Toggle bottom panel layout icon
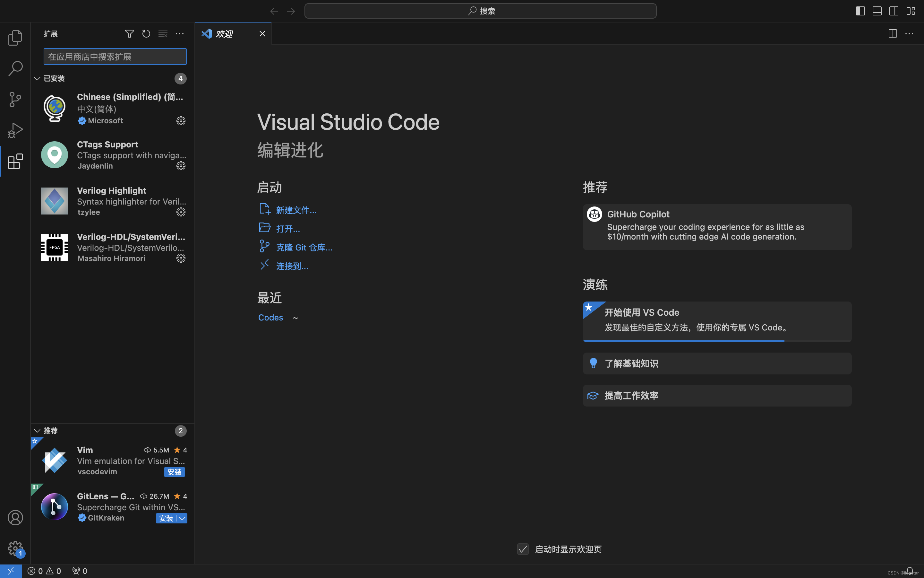This screenshot has height=578, width=924. pos(877,11)
